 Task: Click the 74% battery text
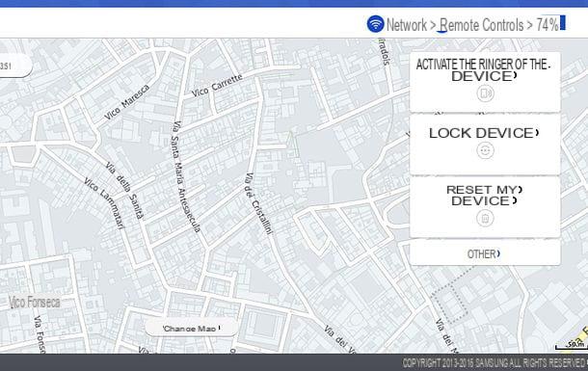pos(548,25)
